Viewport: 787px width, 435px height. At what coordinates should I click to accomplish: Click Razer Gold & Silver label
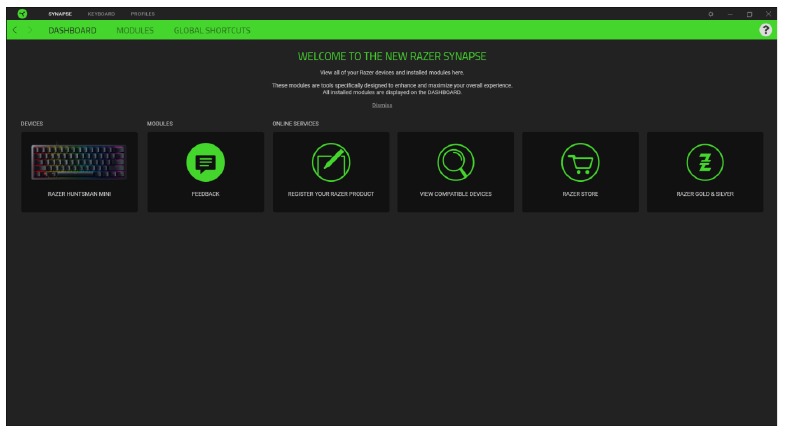click(705, 194)
